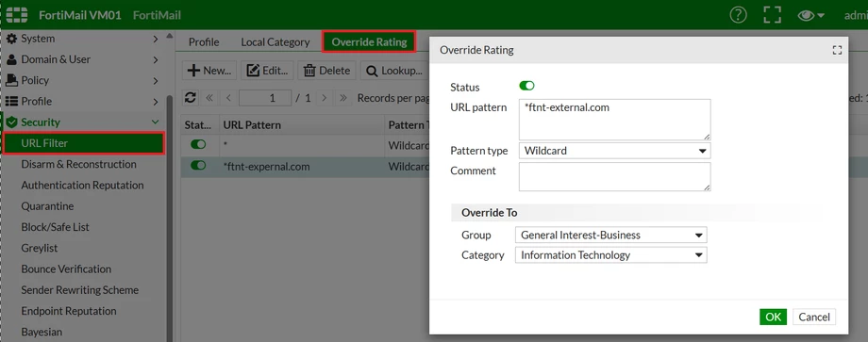The image size is (868, 342).
Task: Click the page number input field
Action: pos(265,98)
